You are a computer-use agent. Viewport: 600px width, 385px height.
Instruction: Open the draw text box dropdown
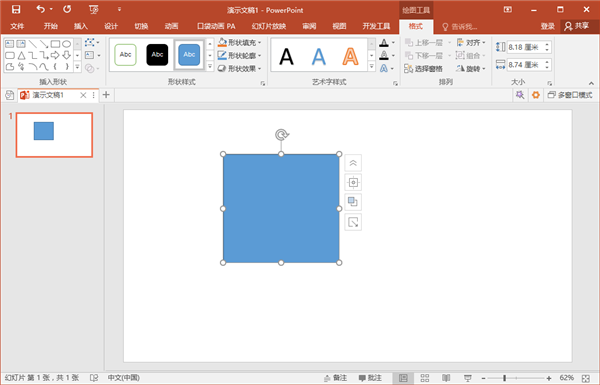[x=92, y=55]
